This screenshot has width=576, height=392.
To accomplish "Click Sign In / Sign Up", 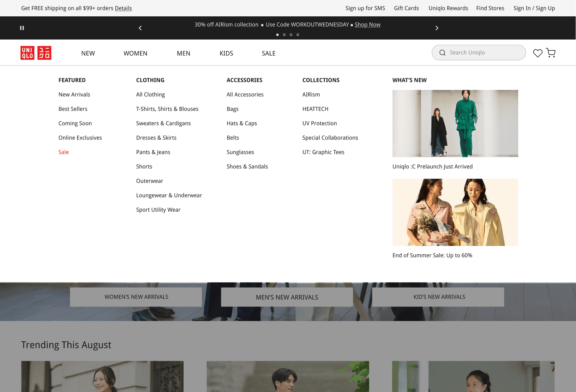I will click(x=534, y=8).
